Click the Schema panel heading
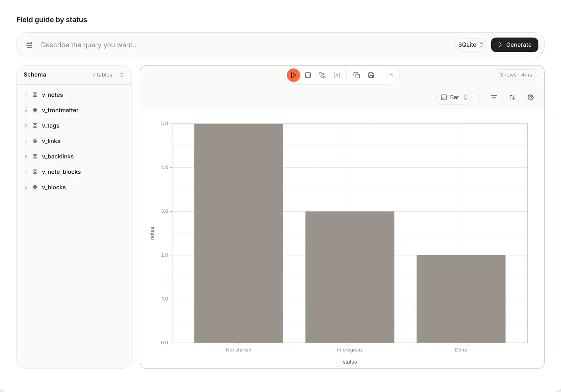The image size is (561, 392). [35, 75]
